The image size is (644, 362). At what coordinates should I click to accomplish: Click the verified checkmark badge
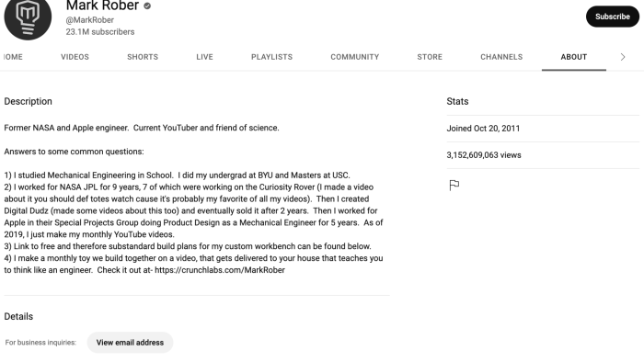point(147,6)
